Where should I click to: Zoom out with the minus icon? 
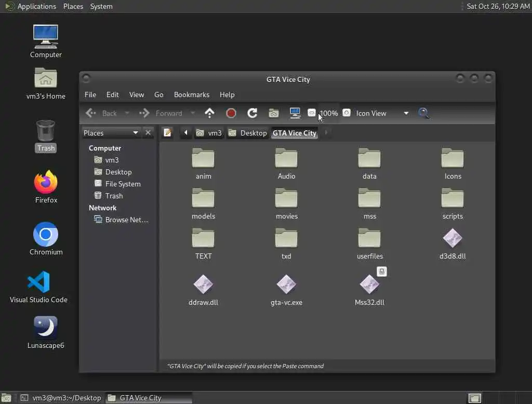click(x=312, y=113)
